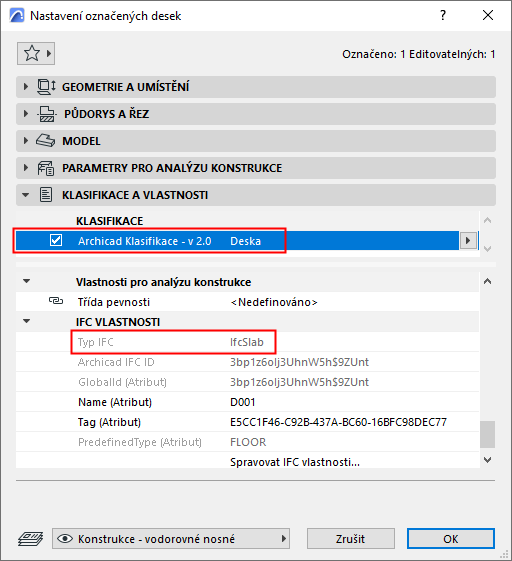Viewport: 512px width, 561px height.
Task: Confirm with the OK button
Action: click(x=451, y=538)
